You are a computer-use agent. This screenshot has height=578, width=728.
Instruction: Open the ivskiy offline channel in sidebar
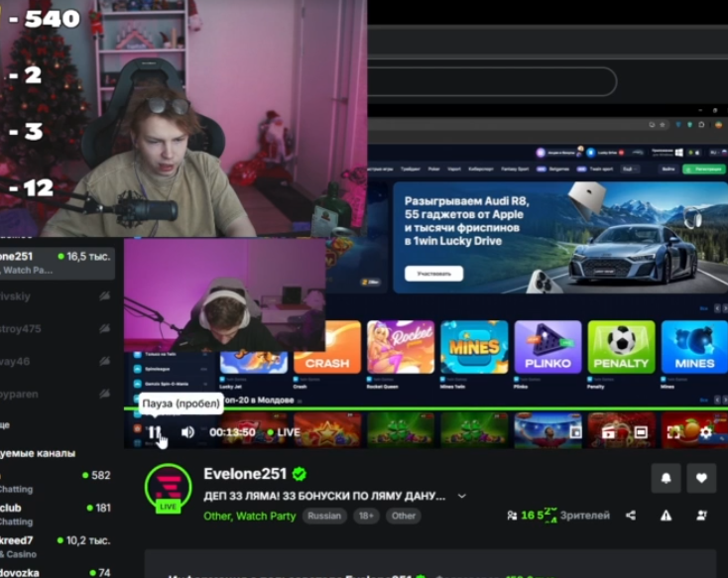(x=57, y=296)
